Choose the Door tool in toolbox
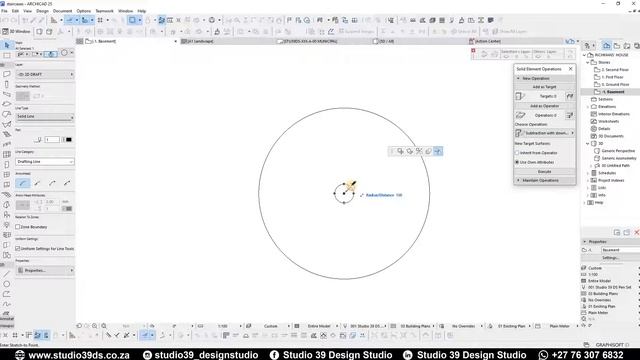Viewport: 640px width, 360px height. click(7, 164)
